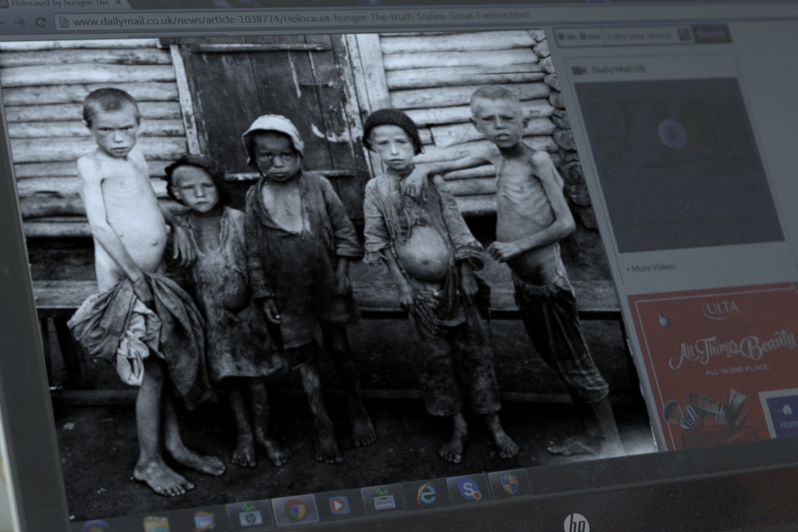Open File Explorer folder icon on taskbar
This screenshot has width=798, height=532.
[155, 524]
